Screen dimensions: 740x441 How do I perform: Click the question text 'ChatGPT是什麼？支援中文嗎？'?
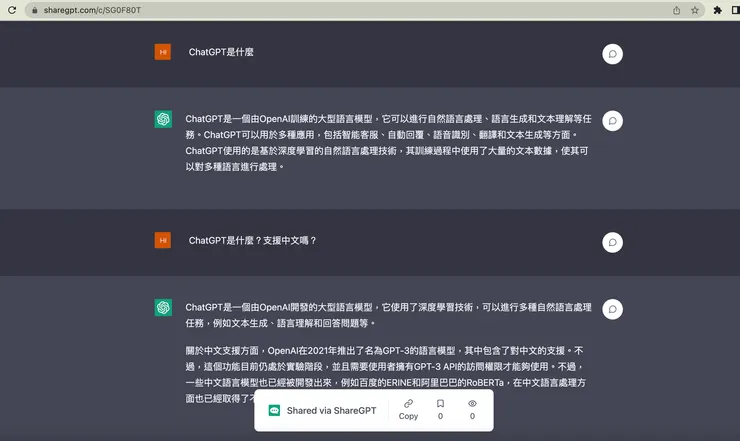click(x=252, y=240)
